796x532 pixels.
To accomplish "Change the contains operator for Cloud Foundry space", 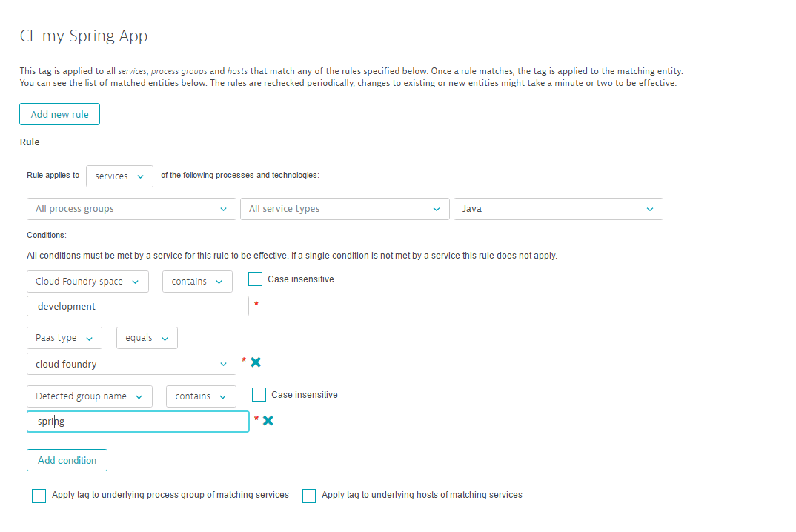I will 197,282.
